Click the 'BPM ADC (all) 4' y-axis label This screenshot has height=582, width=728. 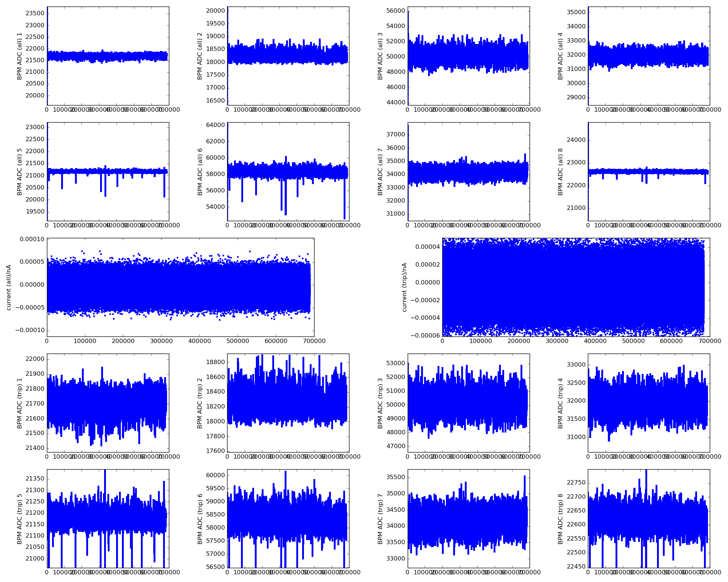click(x=561, y=56)
